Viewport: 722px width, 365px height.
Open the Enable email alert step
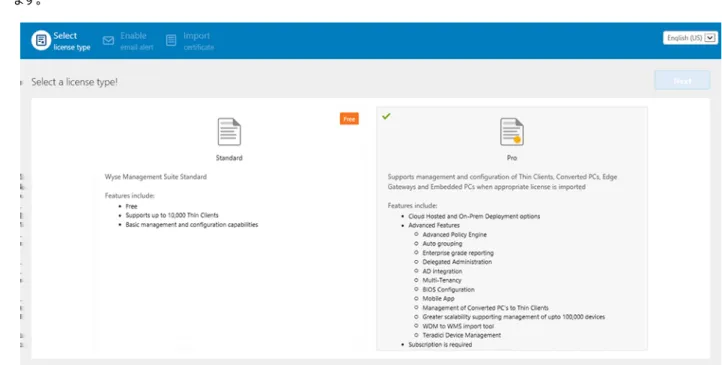[128, 41]
